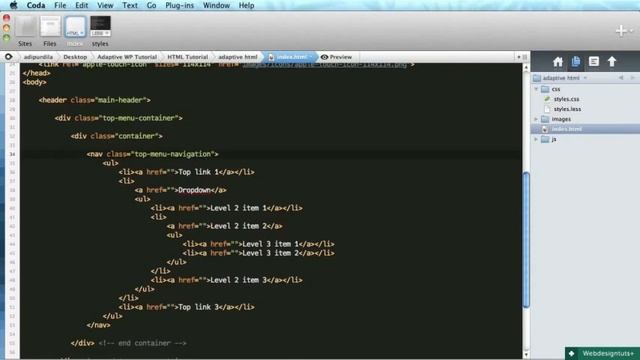Click the Dropdown anchor code line

(x=180, y=190)
